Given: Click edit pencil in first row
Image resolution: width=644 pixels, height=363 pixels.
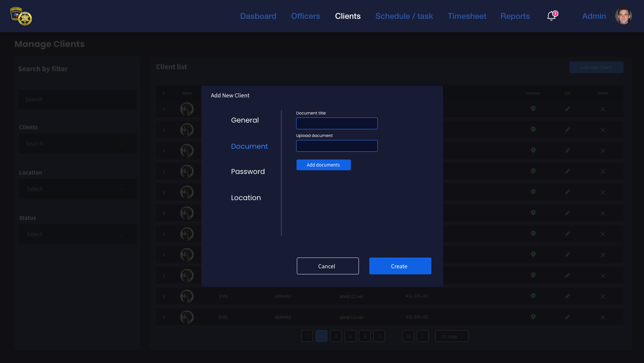Looking at the screenshot, I should click(567, 109).
